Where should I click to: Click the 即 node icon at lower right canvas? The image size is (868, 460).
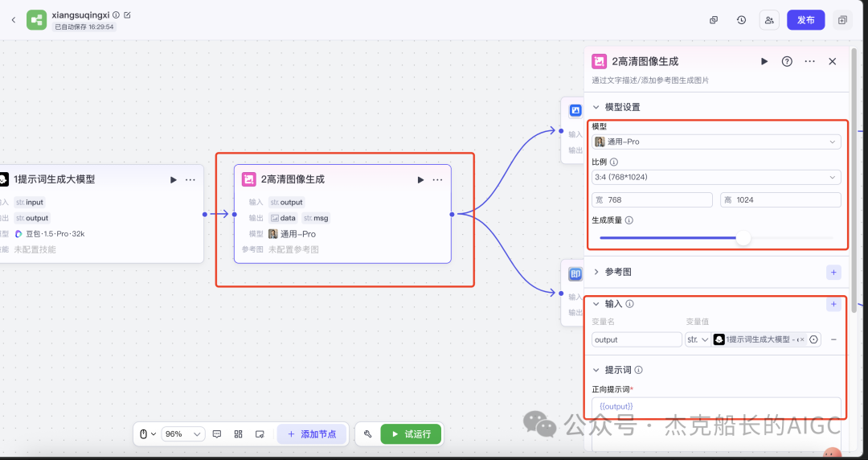coord(575,273)
